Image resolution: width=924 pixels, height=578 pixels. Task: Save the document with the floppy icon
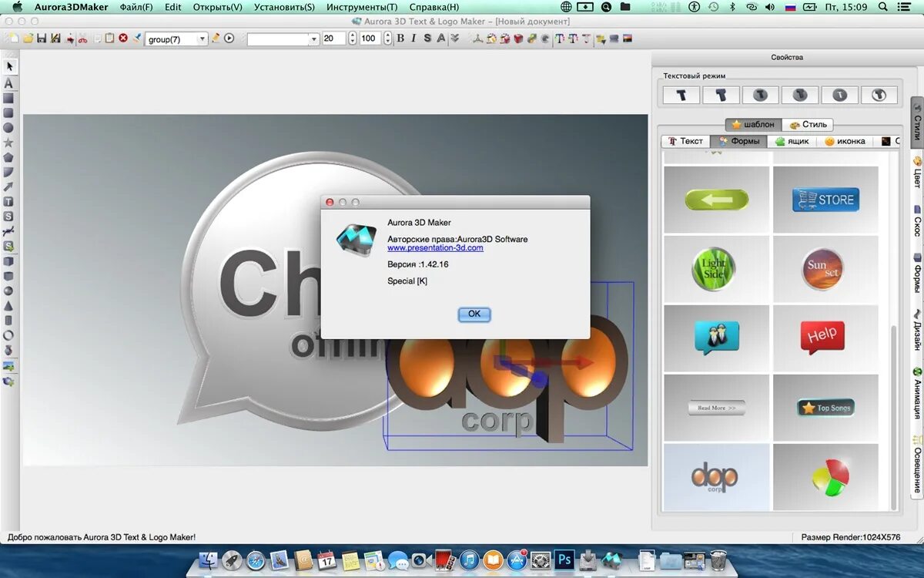pyautogui.click(x=42, y=39)
